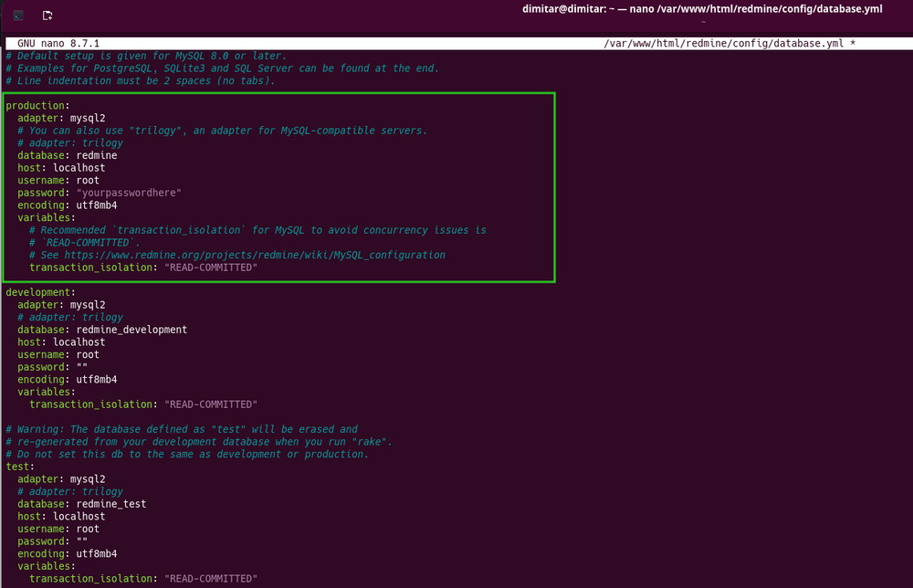This screenshot has height=588, width=913.
Task: Click the 'test:' key line
Action: coord(20,467)
